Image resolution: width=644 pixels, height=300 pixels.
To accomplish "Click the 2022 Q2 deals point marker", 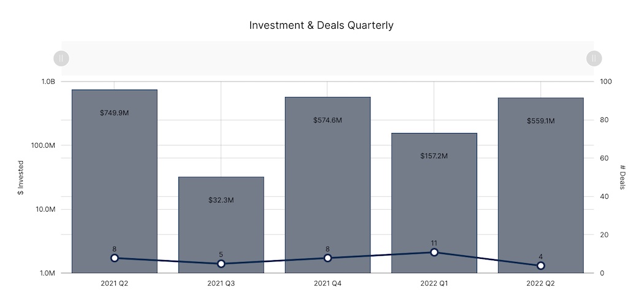I will point(540,266).
